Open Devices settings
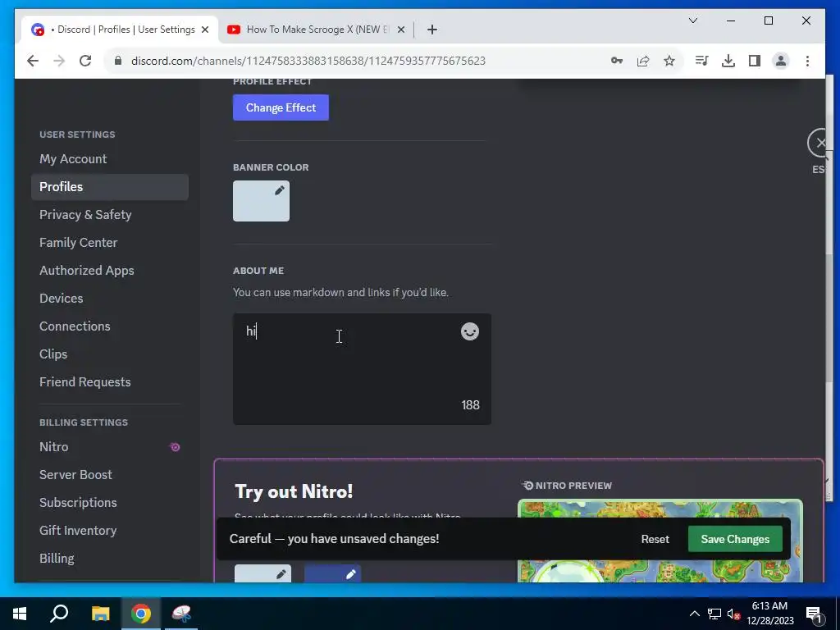This screenshot has width=840, height=630. click(110, 299)
